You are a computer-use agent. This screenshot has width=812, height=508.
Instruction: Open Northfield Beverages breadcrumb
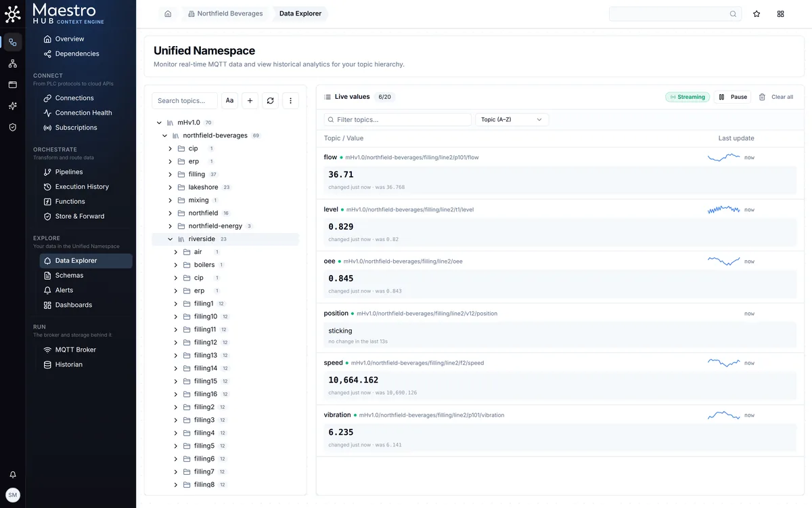225,14
